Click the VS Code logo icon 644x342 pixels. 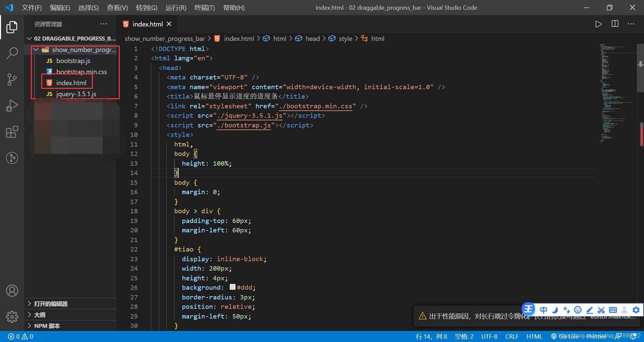point(9,7)
